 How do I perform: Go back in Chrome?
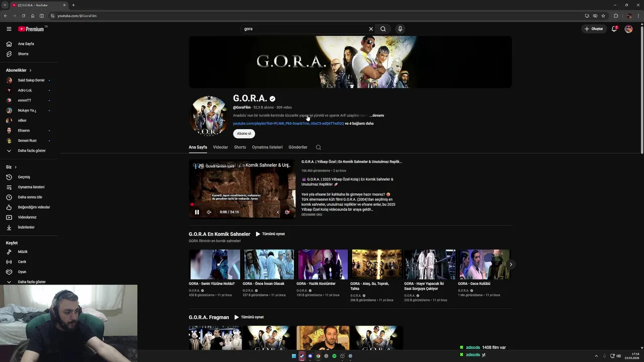coord(6,16)
